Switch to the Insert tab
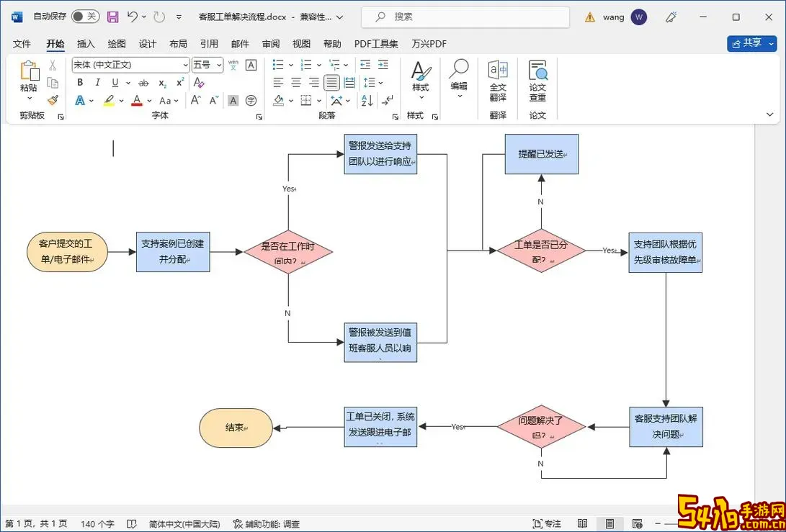The height and width of the screenshot is (532, 786). [86, 44]
